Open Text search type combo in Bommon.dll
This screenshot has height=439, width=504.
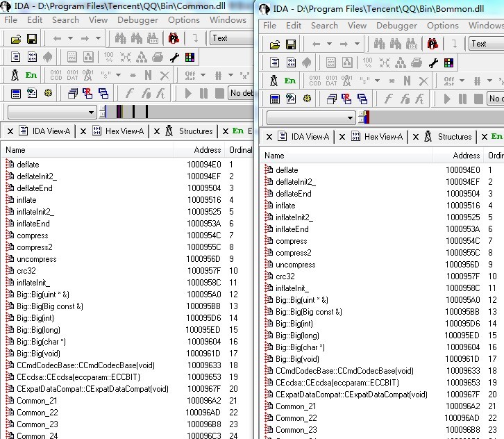pyautogui.click(x=486, y=44)
